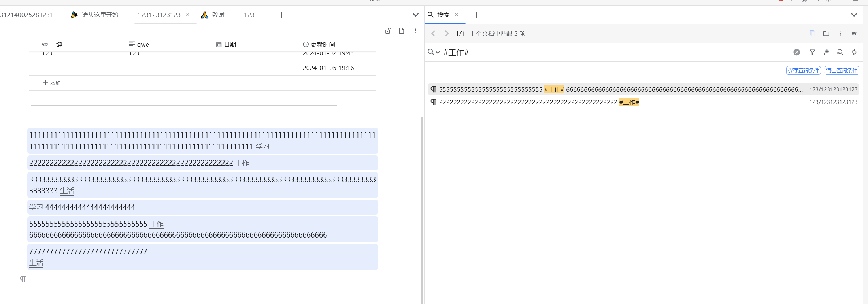Click the folder icon in search toolbar
Viewport: 868px width, 304px height.
coord(826,34)
